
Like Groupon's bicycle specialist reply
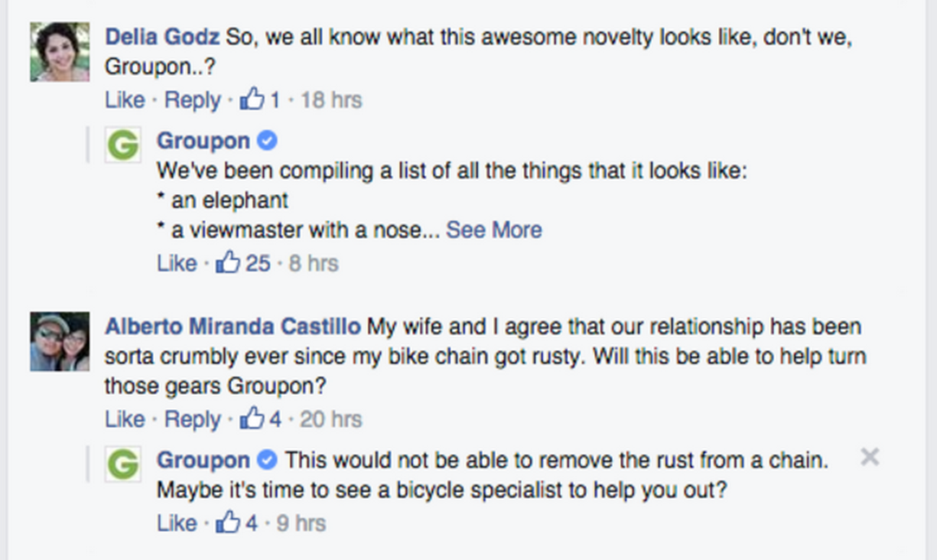(176, 523)
